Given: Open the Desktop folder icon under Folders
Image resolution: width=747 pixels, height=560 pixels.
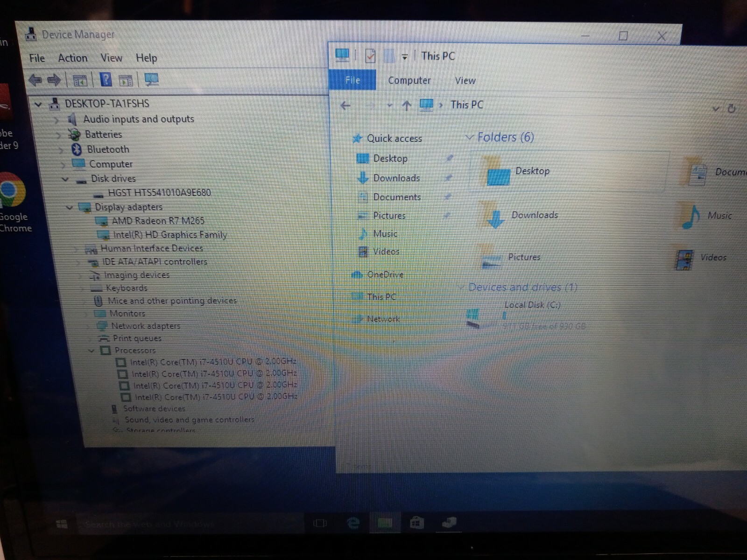Looking at the screenshot, I should coord(496,172).
